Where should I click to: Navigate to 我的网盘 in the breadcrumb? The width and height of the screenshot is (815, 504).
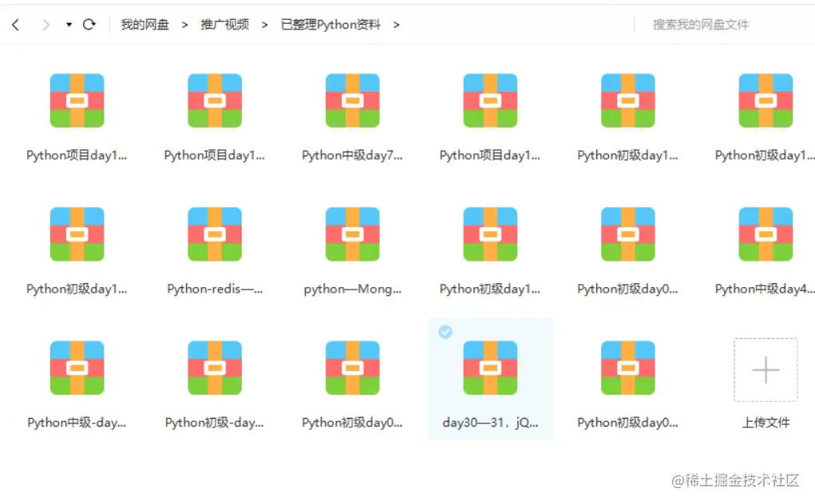(x=144, y=25)
